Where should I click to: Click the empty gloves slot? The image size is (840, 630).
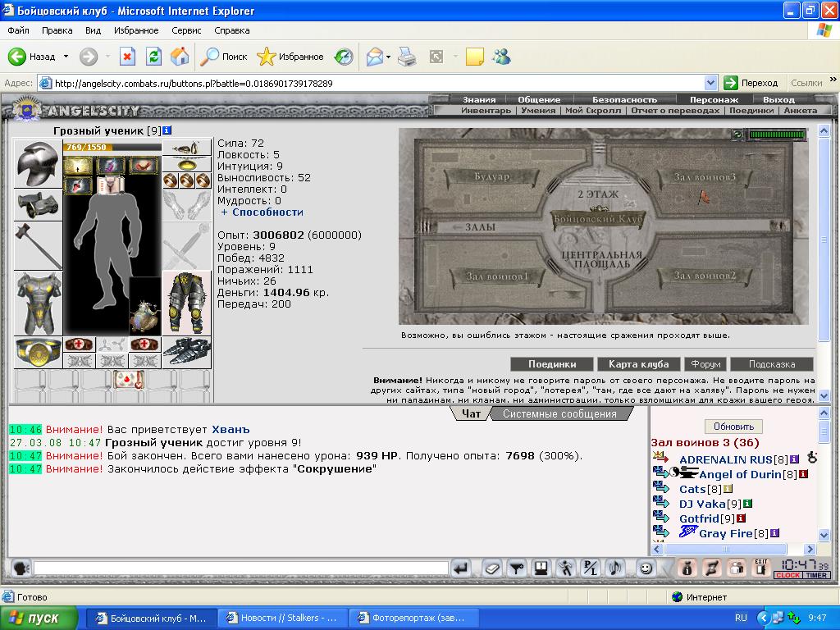point(186,205)
